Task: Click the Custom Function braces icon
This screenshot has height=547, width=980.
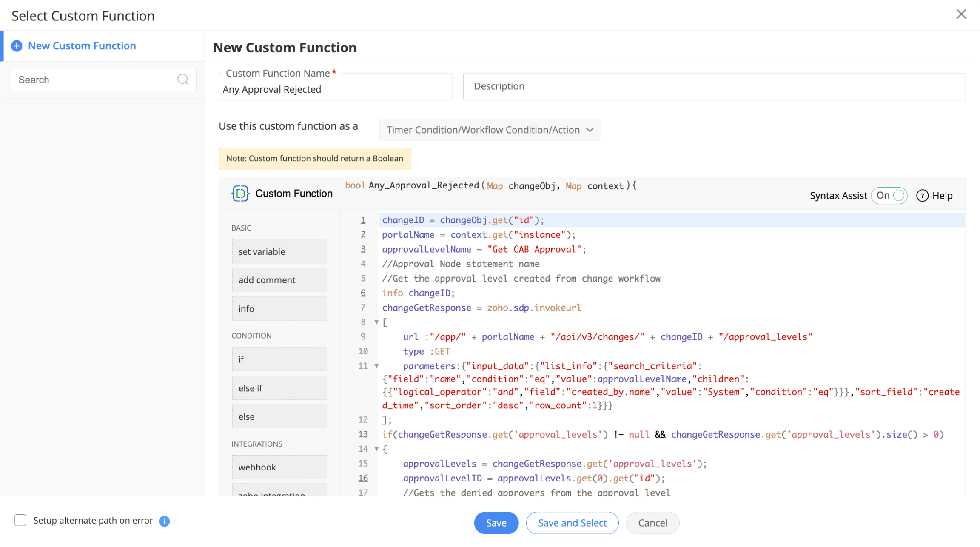Action: pyautogui.click(x=240, y=194)
